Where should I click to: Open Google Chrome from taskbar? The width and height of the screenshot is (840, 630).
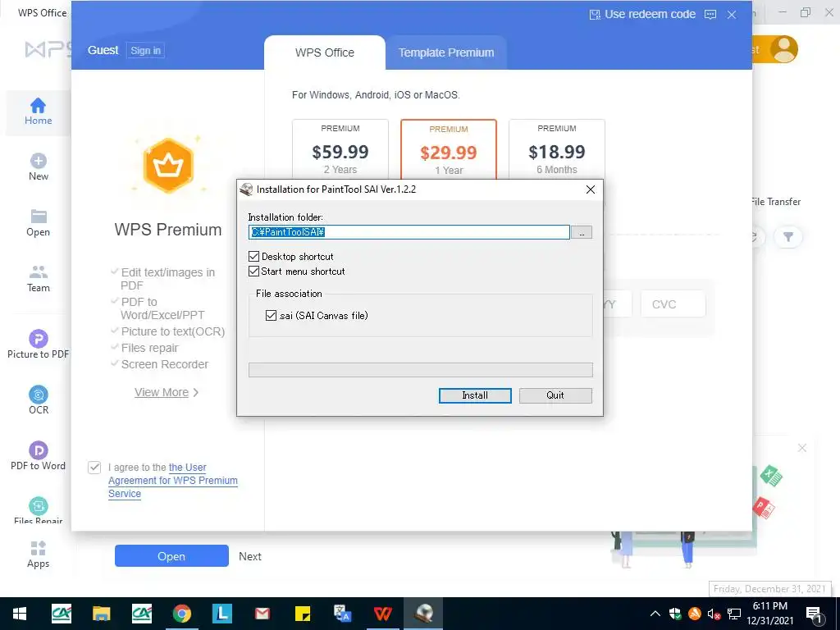[x=181, y=614]
